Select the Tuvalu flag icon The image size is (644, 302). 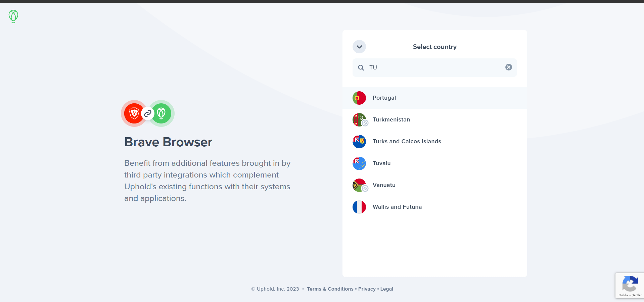(x=359, y=163)
